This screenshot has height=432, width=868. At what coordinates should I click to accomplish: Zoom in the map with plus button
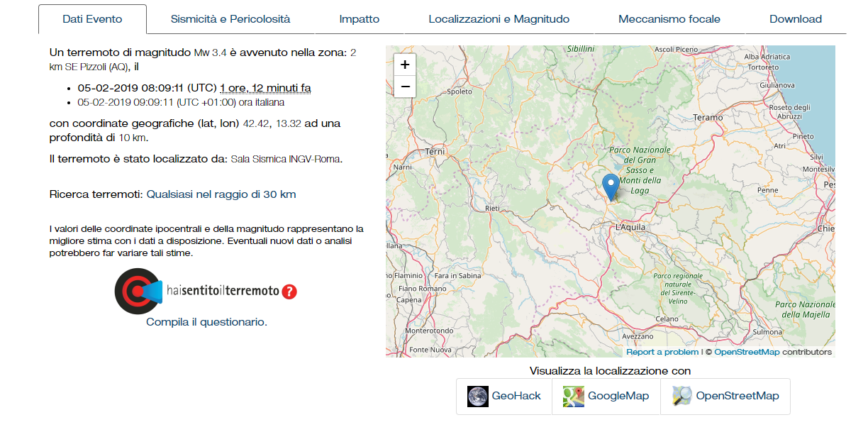pos(404,65)
